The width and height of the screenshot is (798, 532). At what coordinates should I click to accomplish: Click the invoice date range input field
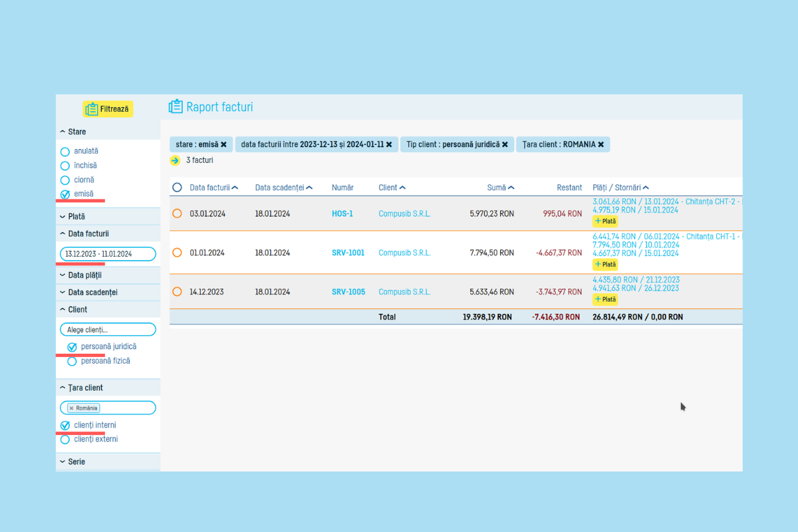click(x=108, y=254)
